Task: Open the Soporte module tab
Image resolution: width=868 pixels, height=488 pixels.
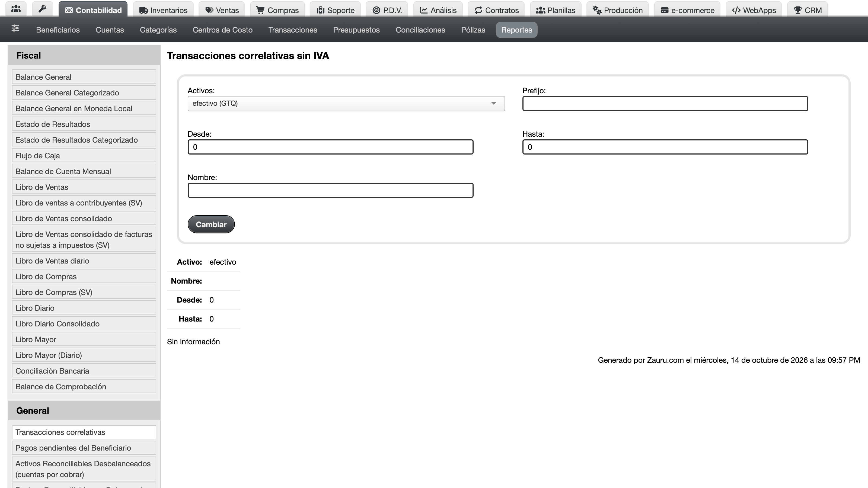Action: pyautogui.click(x=335, y=10)
